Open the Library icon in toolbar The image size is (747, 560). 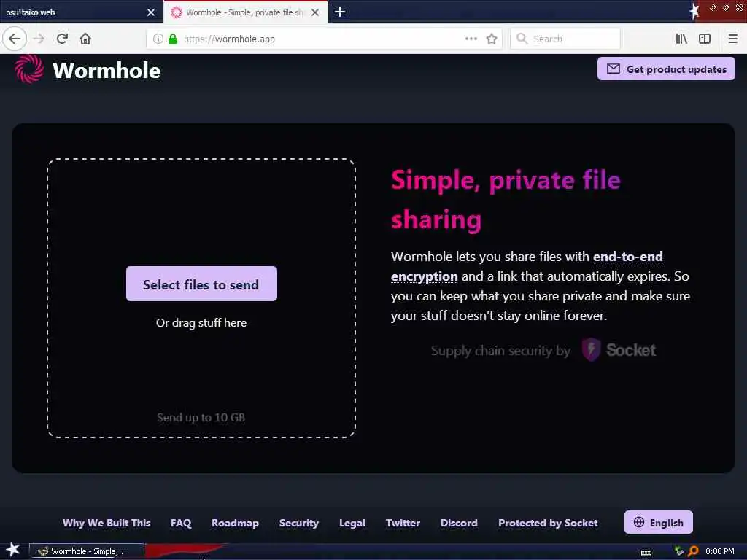[x=681, y=39]
